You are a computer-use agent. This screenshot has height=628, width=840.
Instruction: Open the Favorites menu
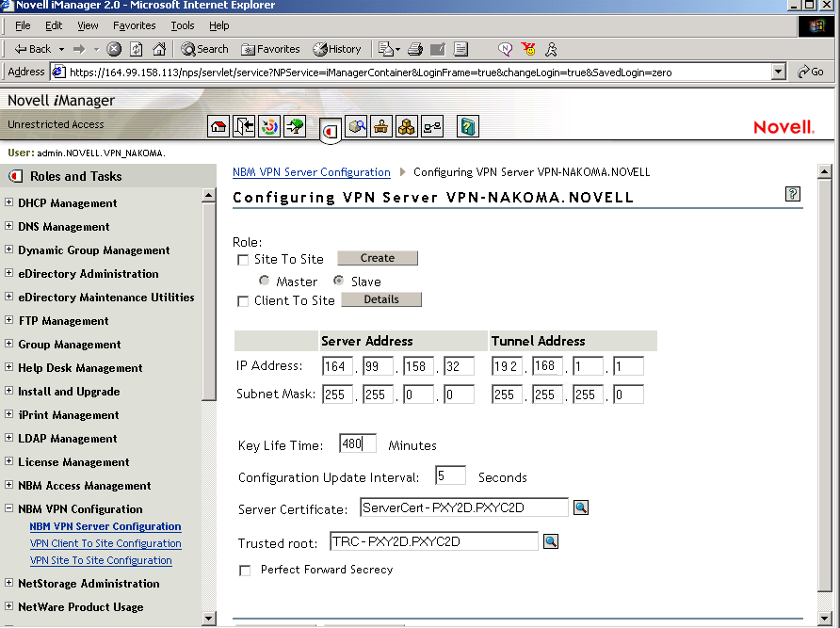pyautogui.click(x=134, y=25)
